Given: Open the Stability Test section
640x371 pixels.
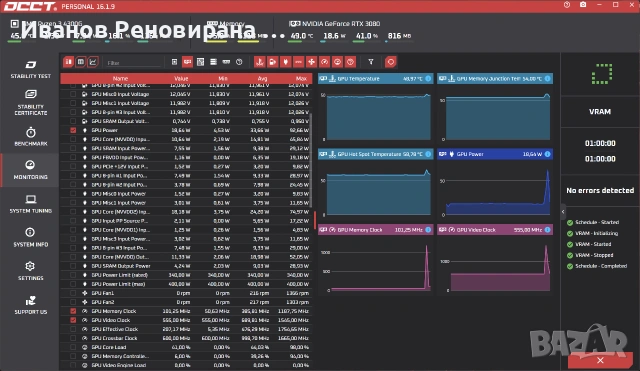Looking at the screenshot, I should tap(31, 69).
